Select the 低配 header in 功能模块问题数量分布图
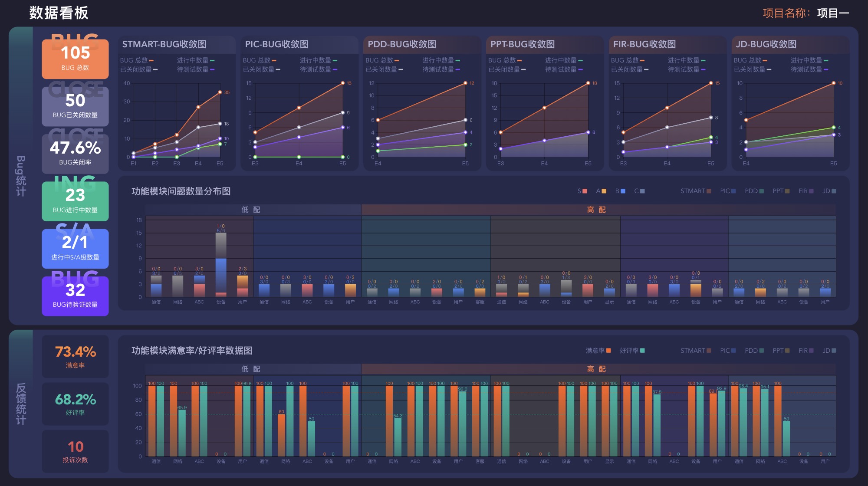This screenshot has height=486, width=868. pos(253,210)
